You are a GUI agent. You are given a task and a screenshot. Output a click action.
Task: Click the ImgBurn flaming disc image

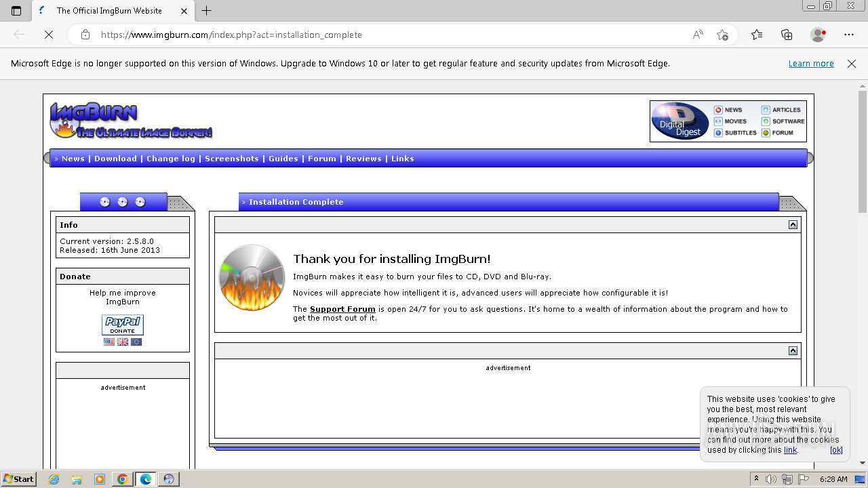252,278
